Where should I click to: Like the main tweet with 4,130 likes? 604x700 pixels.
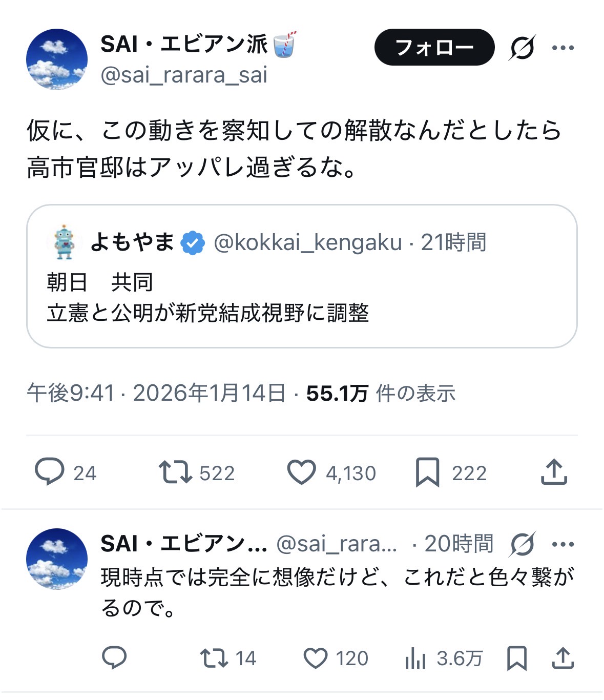coord(301,472)
